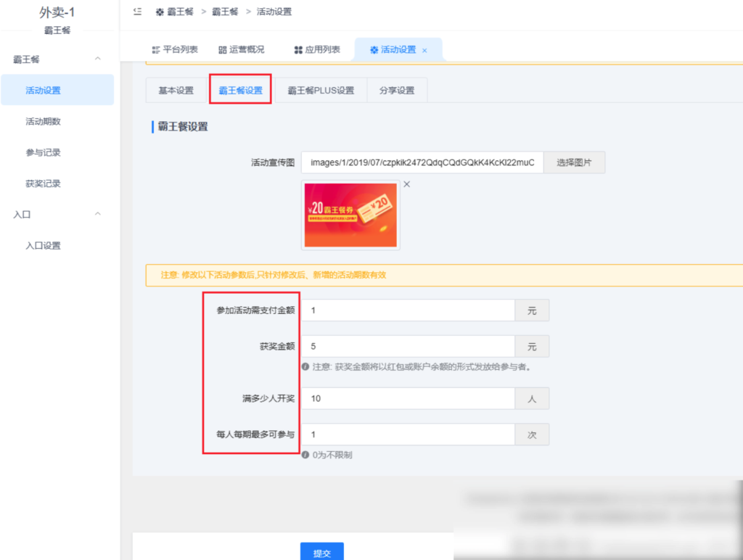
Task: Click the sidebar collapse icon in breadcrumb bar
Action: (138, 12)
